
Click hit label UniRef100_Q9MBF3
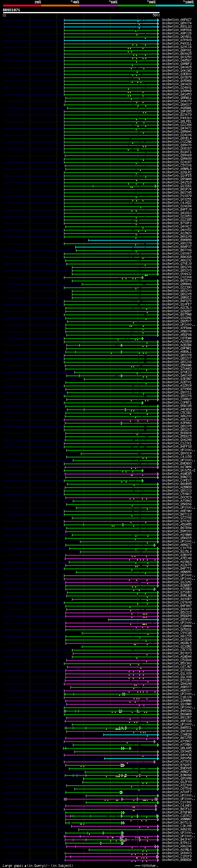click(176, 64)
